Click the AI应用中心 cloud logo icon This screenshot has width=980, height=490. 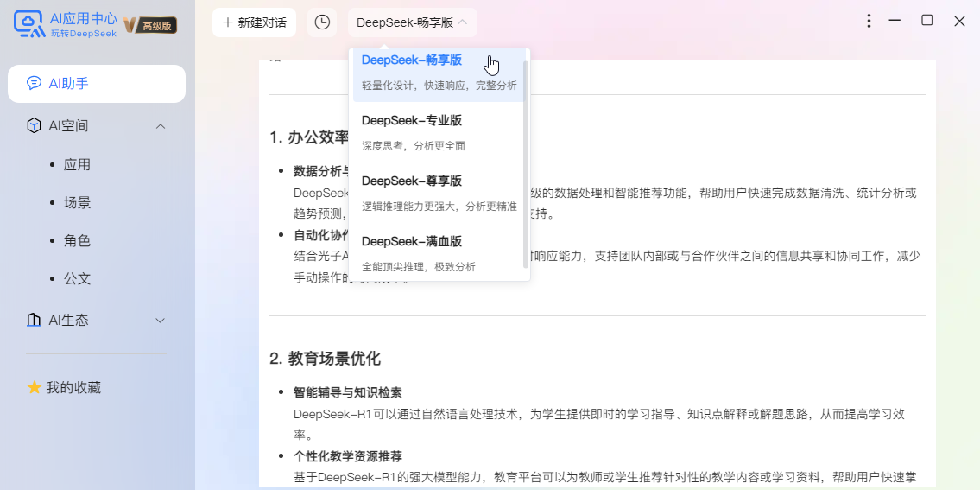pyautogui.click(x=29, y=24)
